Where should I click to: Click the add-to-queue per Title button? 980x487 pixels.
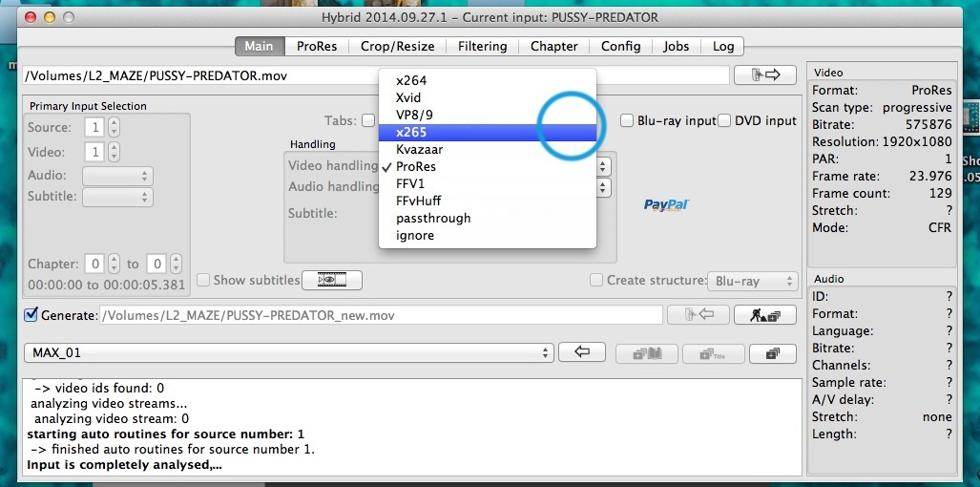(x=713, y=353)
